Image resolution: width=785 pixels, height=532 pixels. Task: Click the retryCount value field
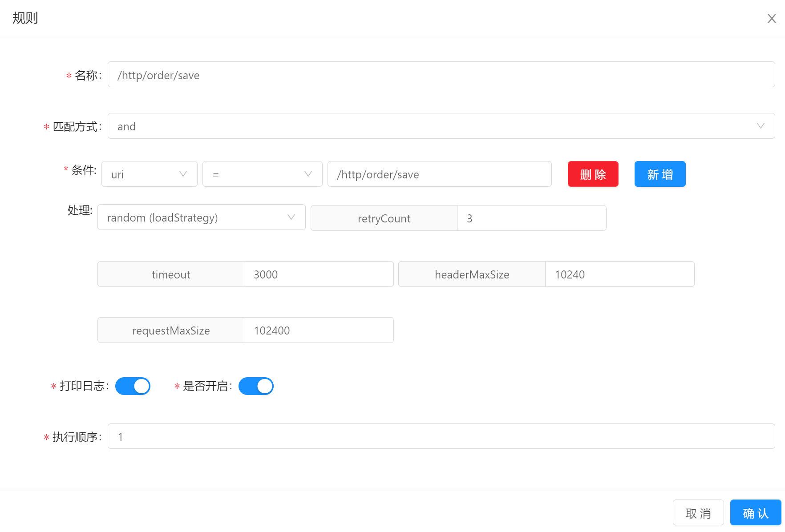click(531, 218)
